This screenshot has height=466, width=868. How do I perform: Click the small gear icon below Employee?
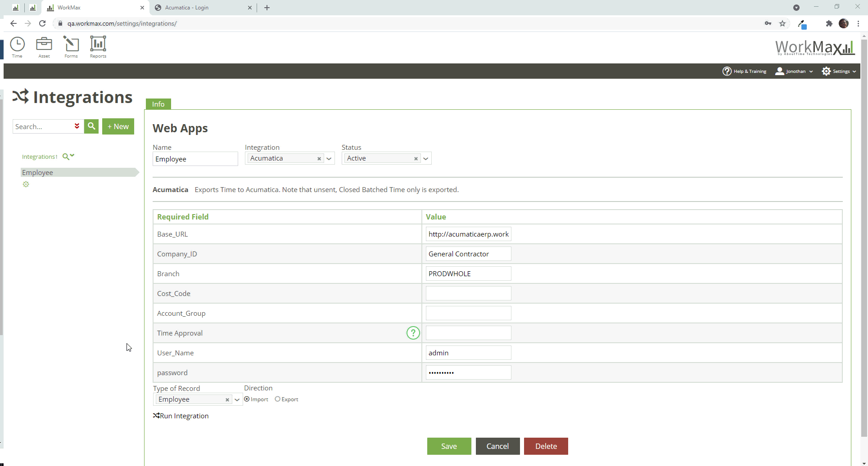click(x=26, y=184)
